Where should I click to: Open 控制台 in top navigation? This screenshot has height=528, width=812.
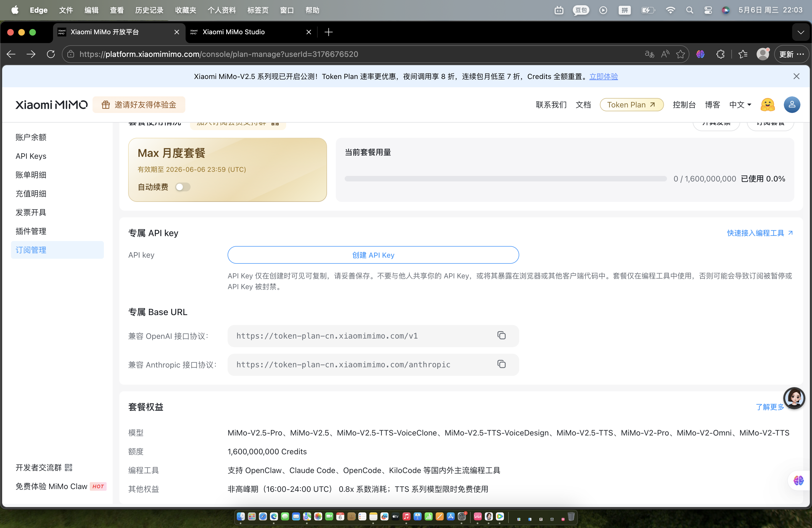[x=684, y=105]
